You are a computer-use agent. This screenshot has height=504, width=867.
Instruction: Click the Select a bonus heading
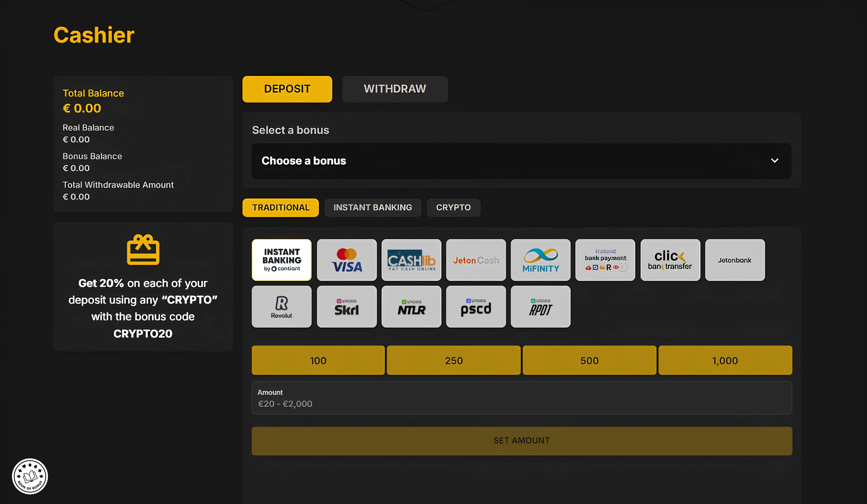pos(290,130)
